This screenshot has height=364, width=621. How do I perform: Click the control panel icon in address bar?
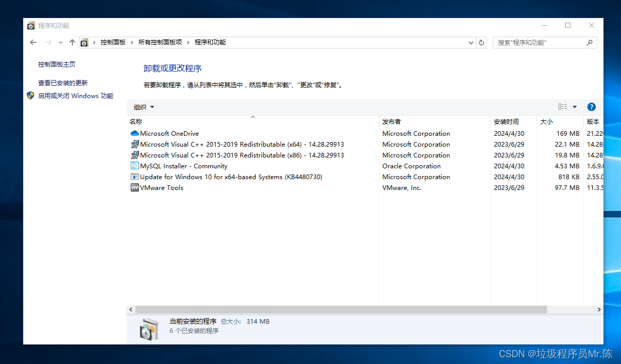[84, 42]
